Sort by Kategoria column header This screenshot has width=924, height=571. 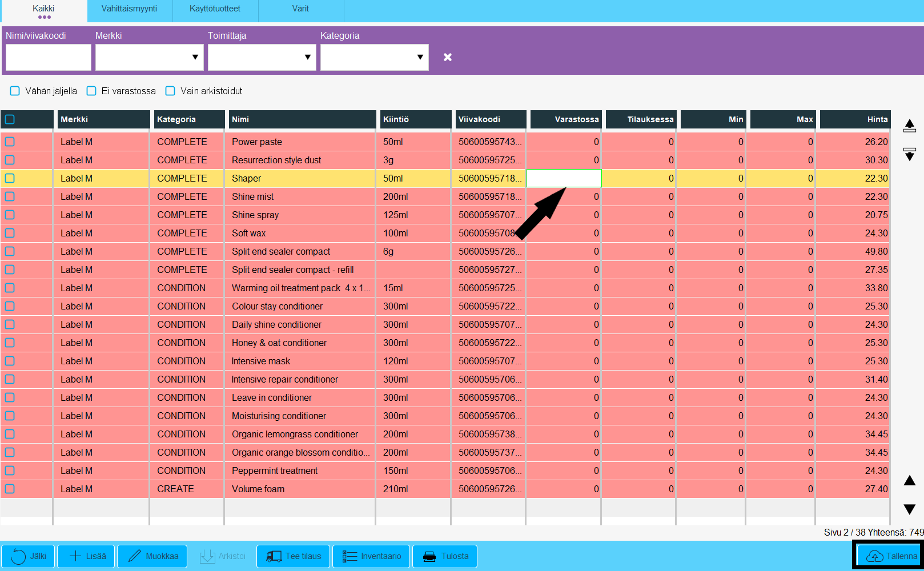188,119
